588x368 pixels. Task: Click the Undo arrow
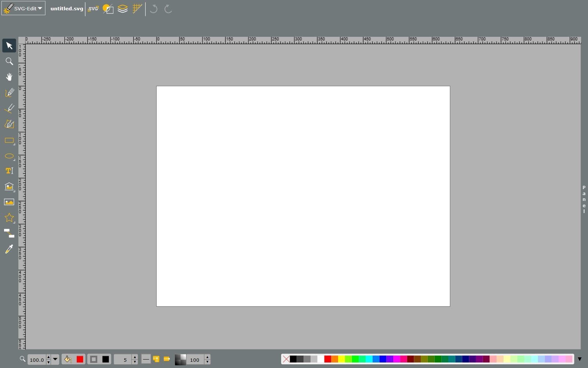[x=154, y=9]
